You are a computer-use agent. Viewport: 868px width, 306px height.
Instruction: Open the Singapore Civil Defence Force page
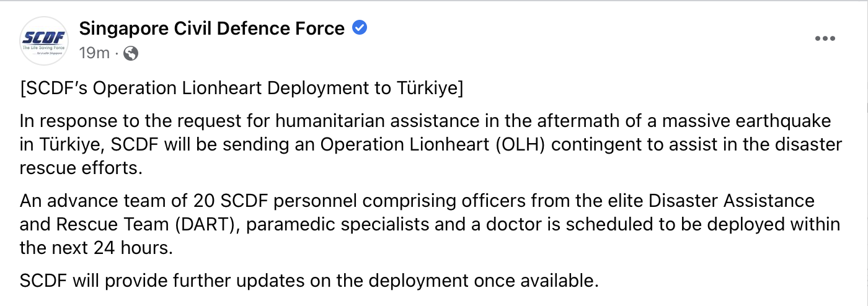pyautogui.click(x=212, y=28)
